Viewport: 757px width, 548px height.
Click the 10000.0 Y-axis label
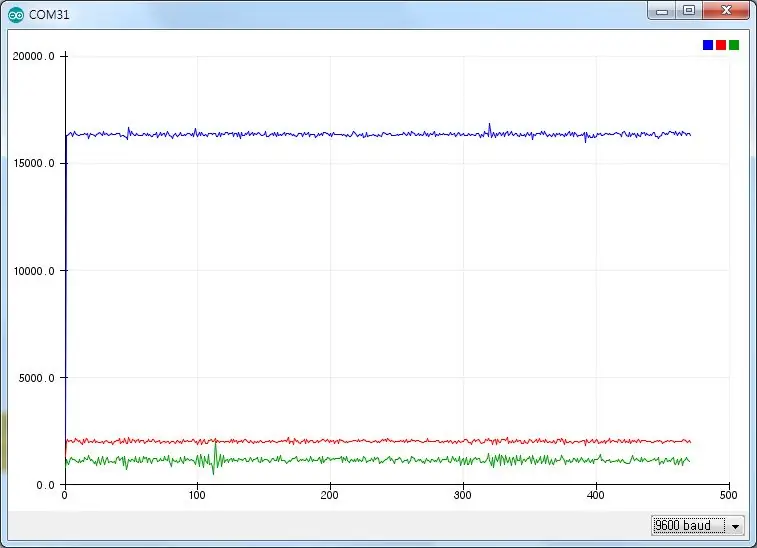33,271
